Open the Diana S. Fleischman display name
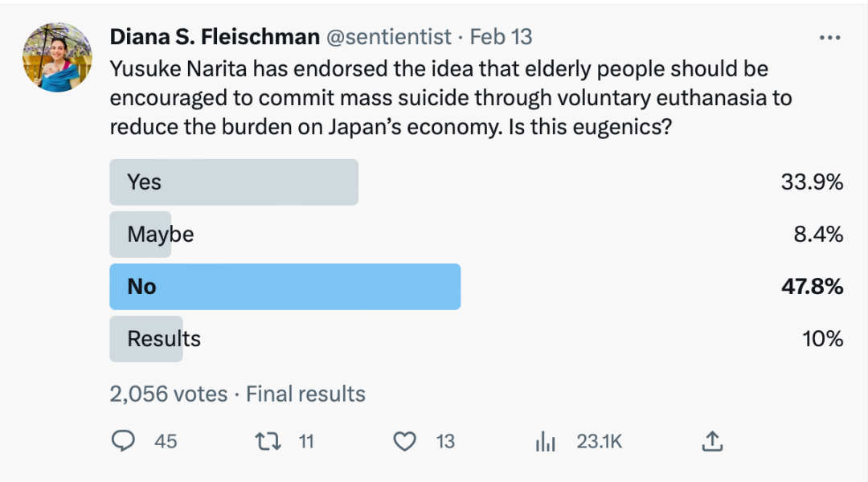The height and width of the screenshot is (482, 868). (215, 37)
